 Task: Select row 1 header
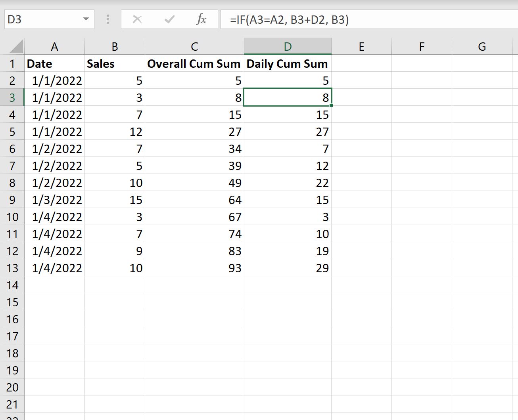pos(12,64)
